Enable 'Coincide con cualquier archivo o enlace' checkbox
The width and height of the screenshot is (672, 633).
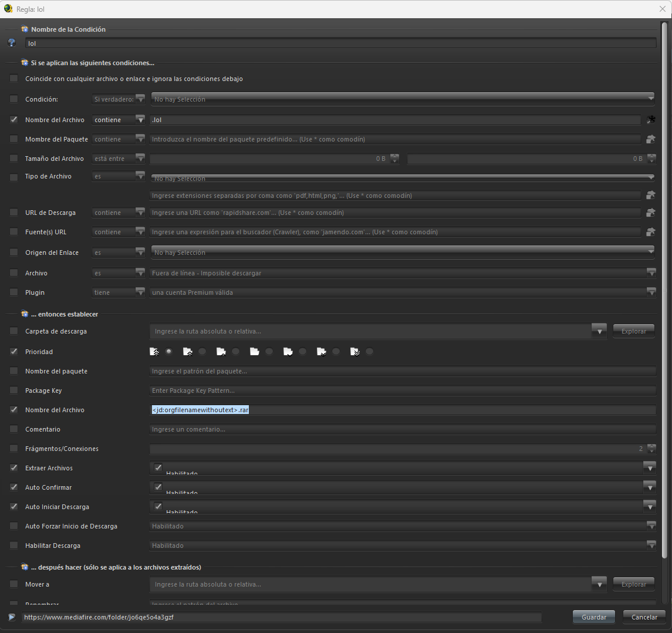[x=13, y=79]
